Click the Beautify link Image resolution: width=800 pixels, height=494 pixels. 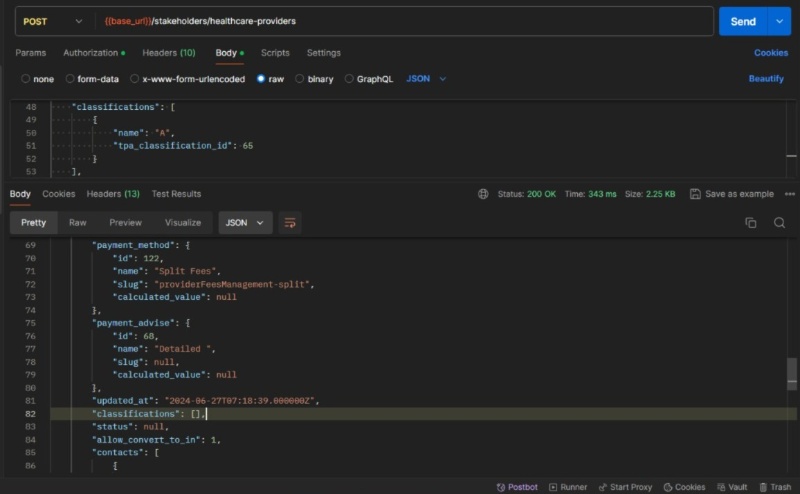click(x=766, y=79)
